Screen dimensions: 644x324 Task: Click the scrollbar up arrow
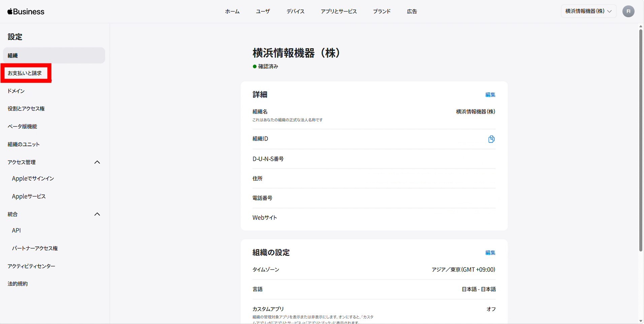click(641, 26)
